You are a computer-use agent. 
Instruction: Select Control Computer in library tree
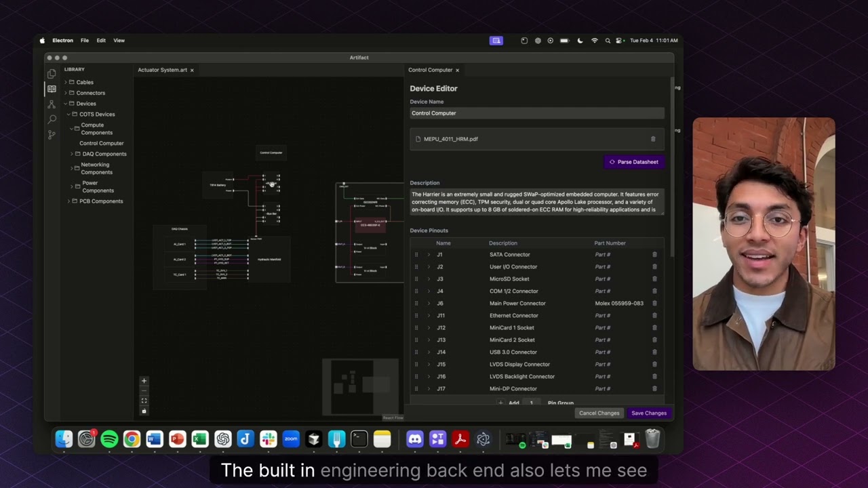tap(102, 143)
